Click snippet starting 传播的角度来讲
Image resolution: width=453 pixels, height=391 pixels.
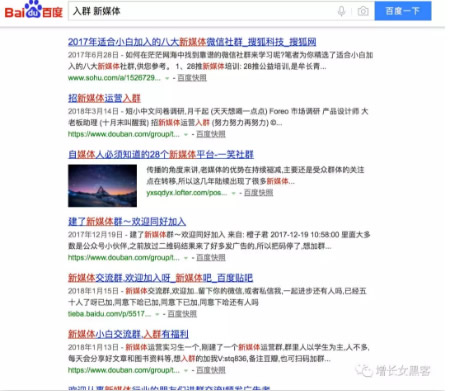[255, 176]
